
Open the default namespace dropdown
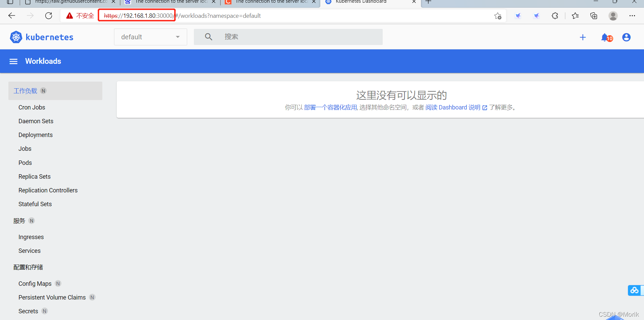coord(151,37)
